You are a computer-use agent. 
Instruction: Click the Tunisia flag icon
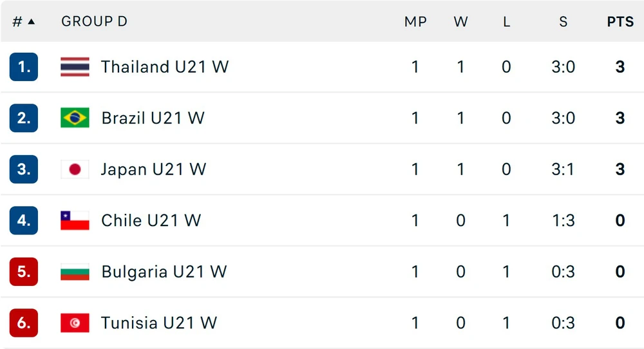click(75, 323)
